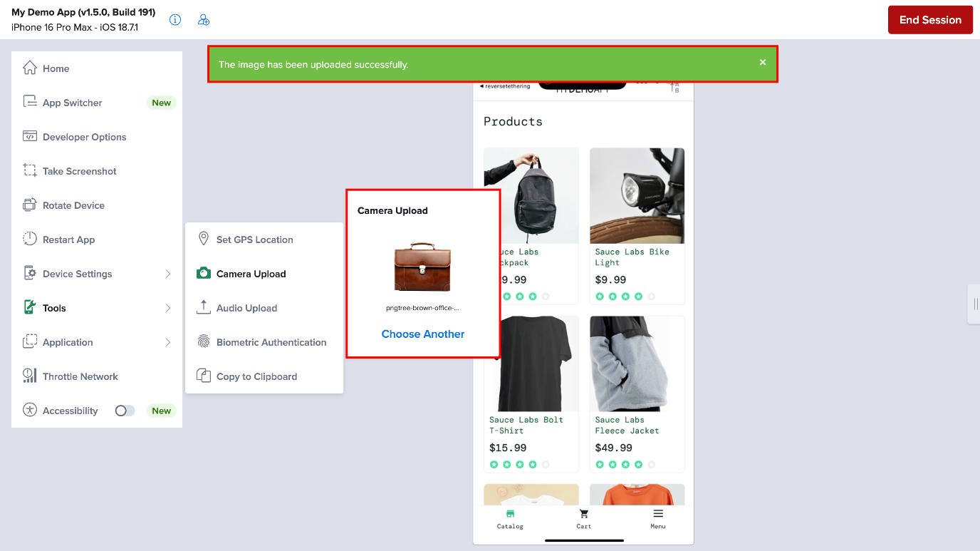The image size is (980, 551).
Task: Open the invite user icon in header
Action: click(204, 20)
